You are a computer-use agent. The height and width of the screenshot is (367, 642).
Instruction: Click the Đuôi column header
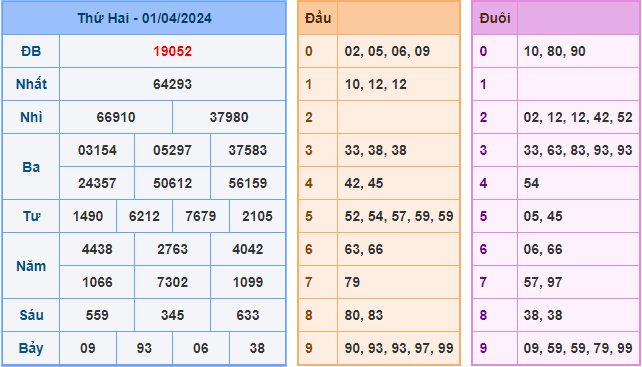tap(495, 18)
